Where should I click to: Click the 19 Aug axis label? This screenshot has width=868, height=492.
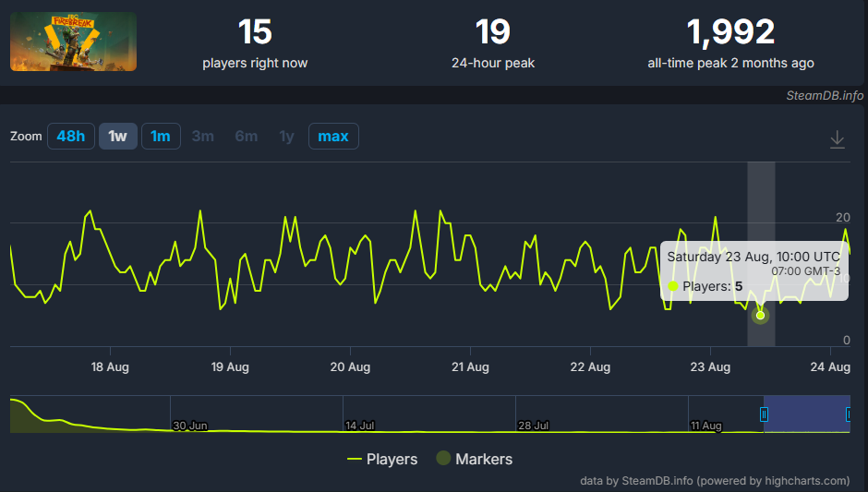pos(230,367)
